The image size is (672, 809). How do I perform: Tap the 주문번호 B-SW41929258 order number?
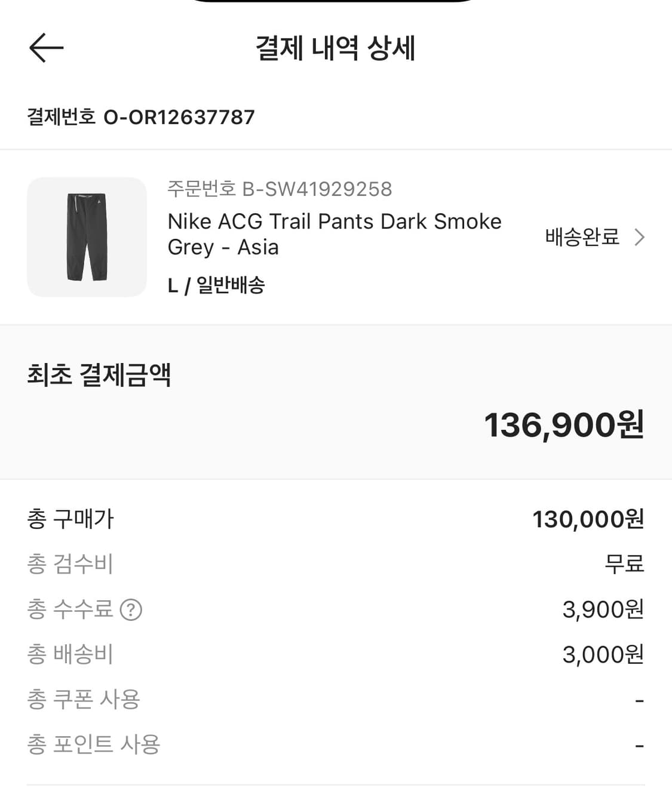(x=280, y=189)
